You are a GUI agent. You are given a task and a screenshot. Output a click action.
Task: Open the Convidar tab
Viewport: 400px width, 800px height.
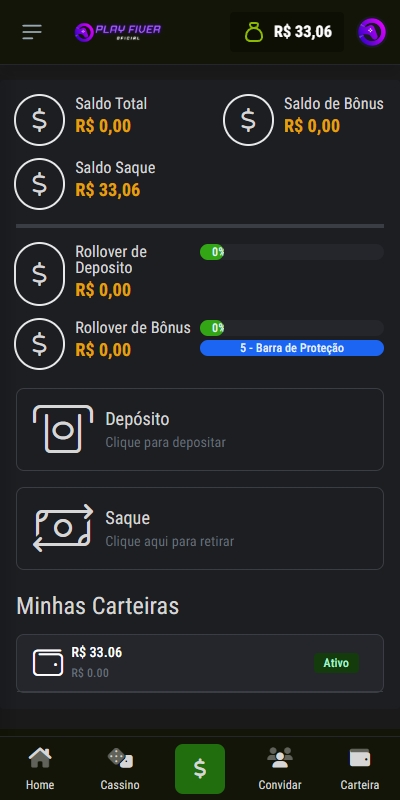280,769
